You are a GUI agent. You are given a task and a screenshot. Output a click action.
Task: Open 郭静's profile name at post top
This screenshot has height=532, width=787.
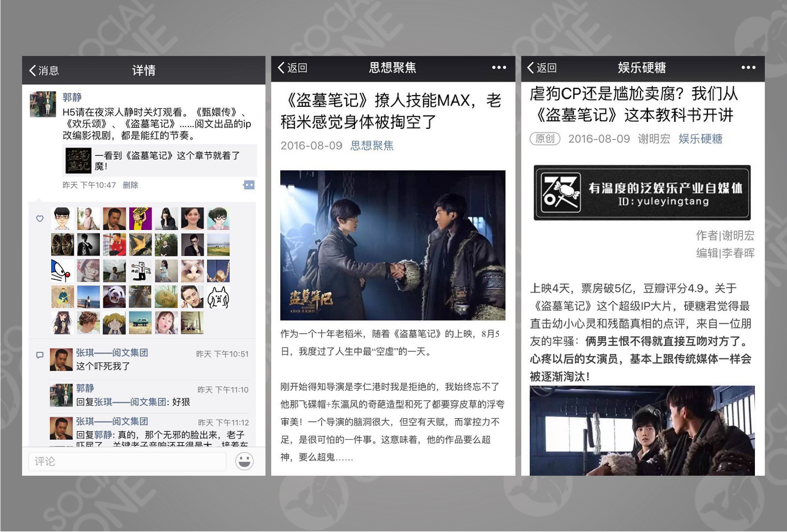(72, 97)
